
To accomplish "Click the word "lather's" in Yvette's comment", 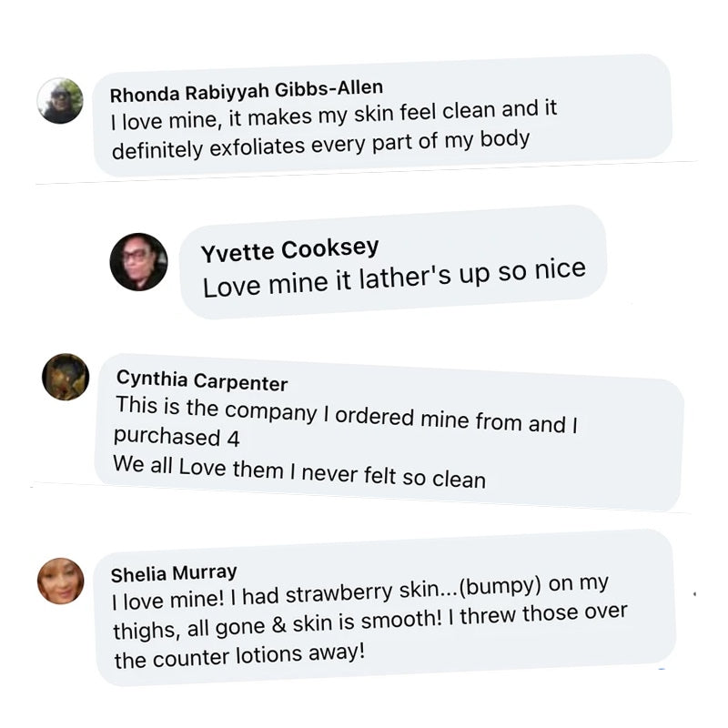I will [403, 277].
